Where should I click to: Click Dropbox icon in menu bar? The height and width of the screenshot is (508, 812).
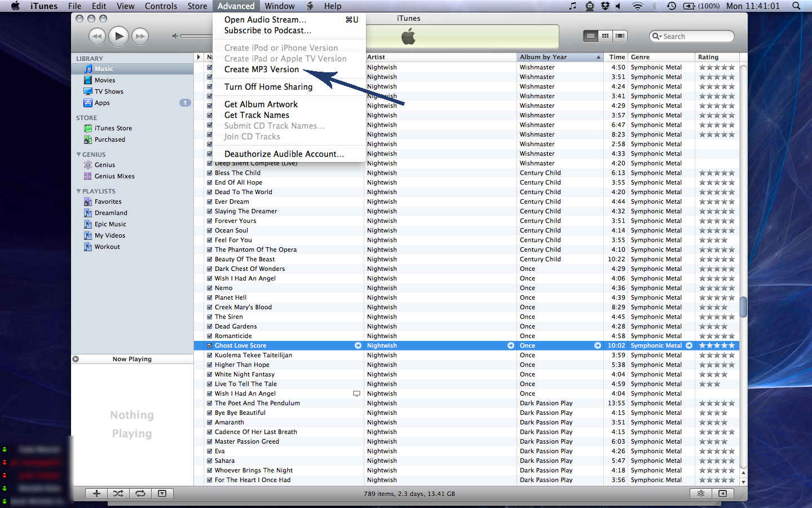click(605, 6)
